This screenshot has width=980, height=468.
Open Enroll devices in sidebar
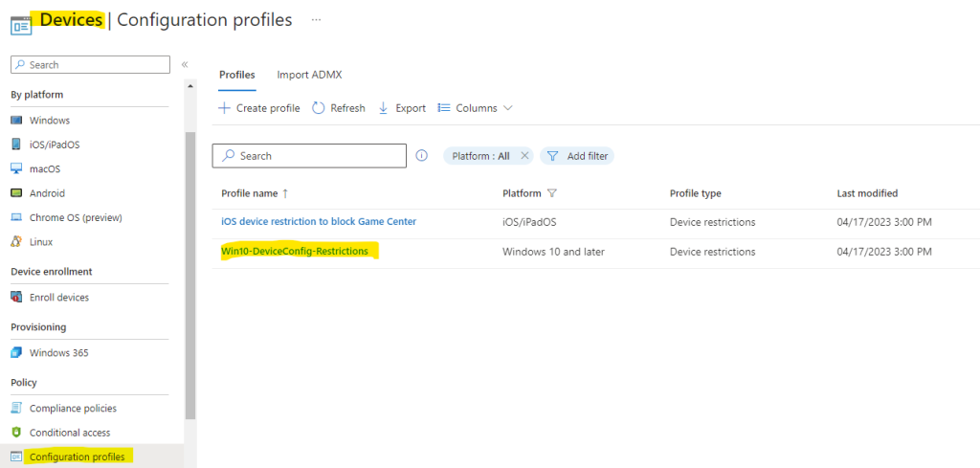point(59,298)
